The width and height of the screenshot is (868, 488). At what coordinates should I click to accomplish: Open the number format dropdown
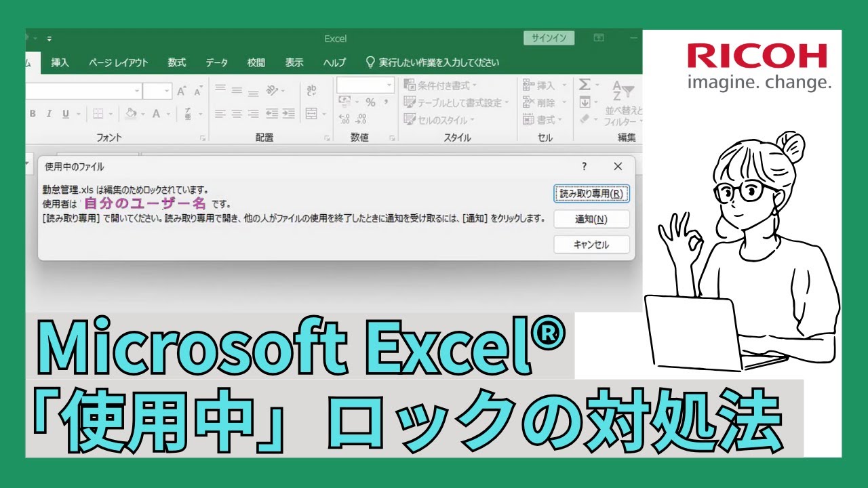coord(389,85)
